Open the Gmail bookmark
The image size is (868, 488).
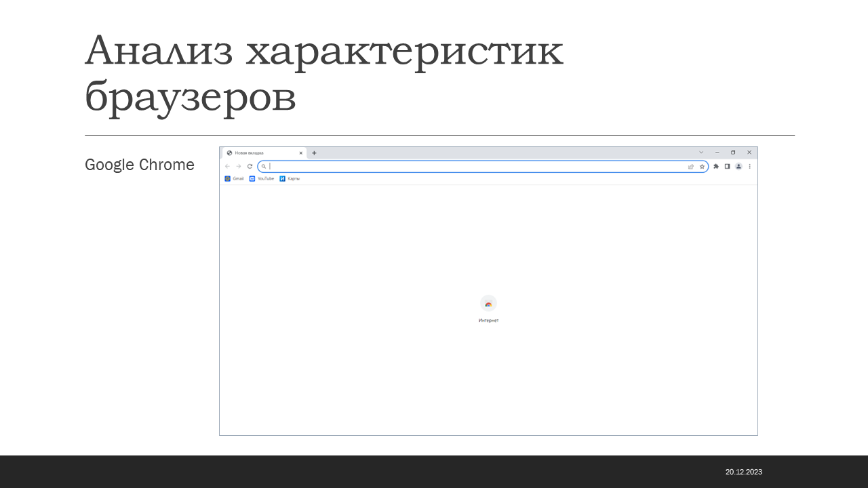coord(234,179)
